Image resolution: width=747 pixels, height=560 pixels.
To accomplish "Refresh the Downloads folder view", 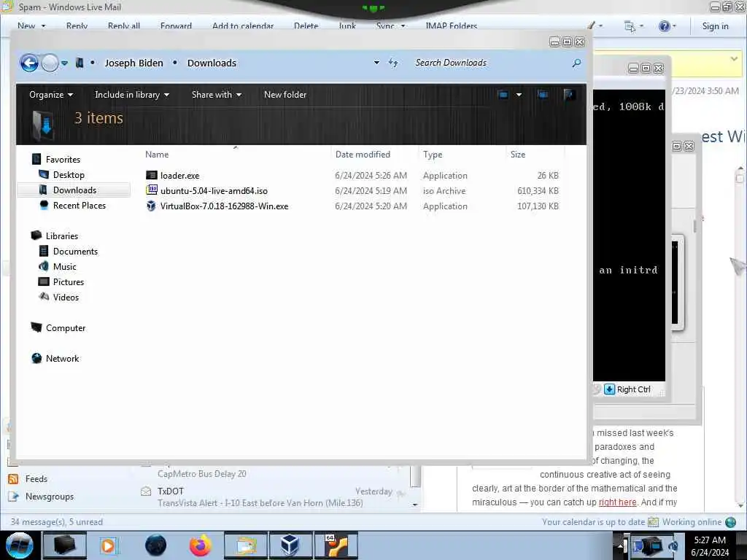I will 393,63.
